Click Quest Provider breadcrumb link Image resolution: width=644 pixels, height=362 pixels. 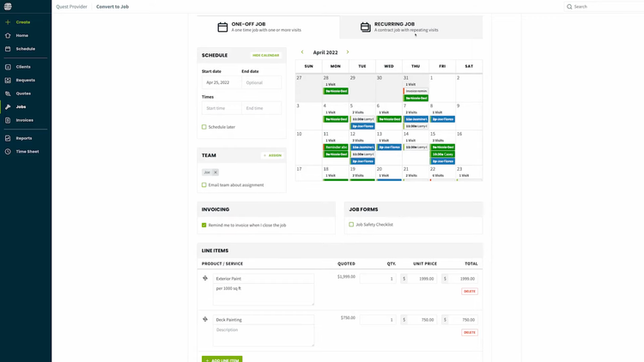pyautogui.click(x=71, y=7)
